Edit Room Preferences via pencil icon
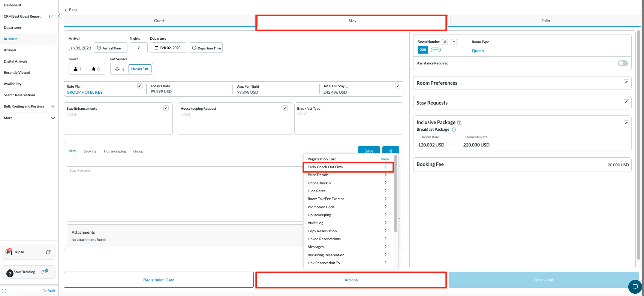 tap(626, 82)
